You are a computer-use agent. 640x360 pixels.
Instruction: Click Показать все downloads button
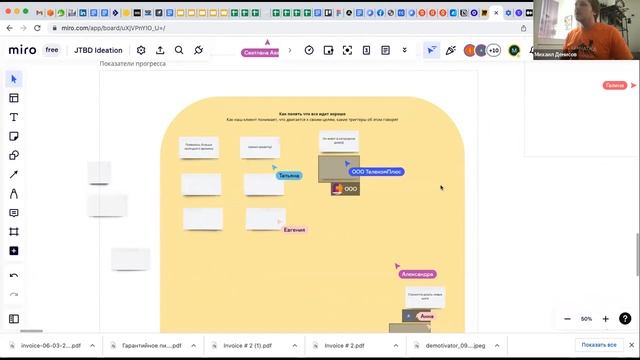[599, 345]
